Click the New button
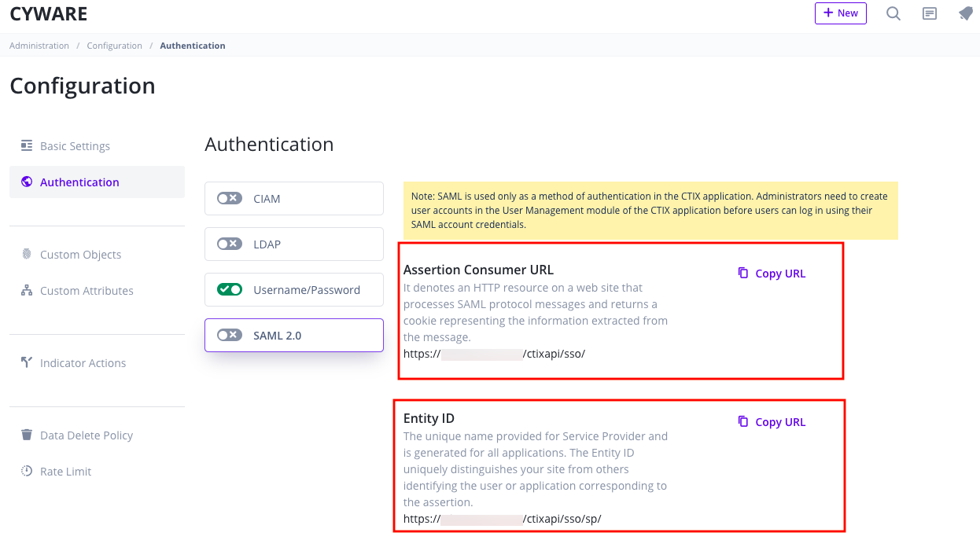 click(x=840, y=13)
